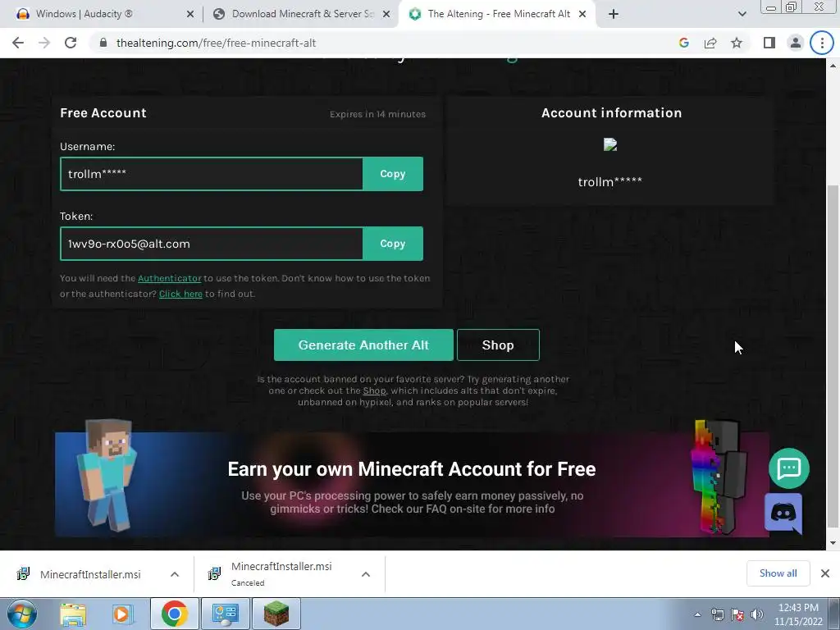
Task: Open the Authenticator link
Action: (169, 279)
